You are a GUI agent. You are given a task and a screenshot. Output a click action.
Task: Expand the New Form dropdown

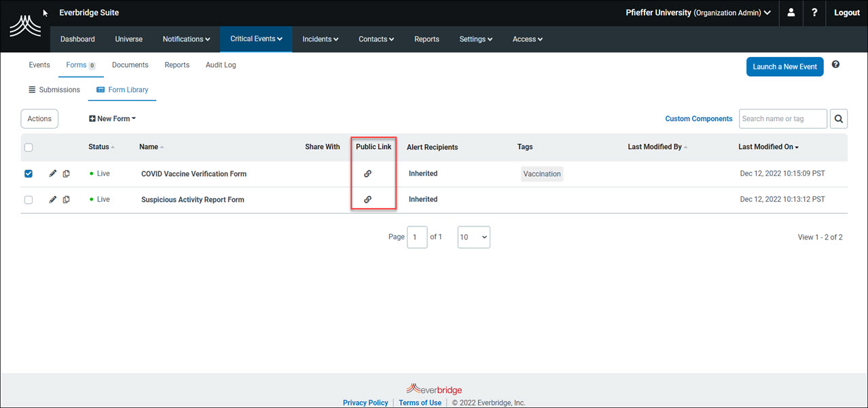[113, 118]
